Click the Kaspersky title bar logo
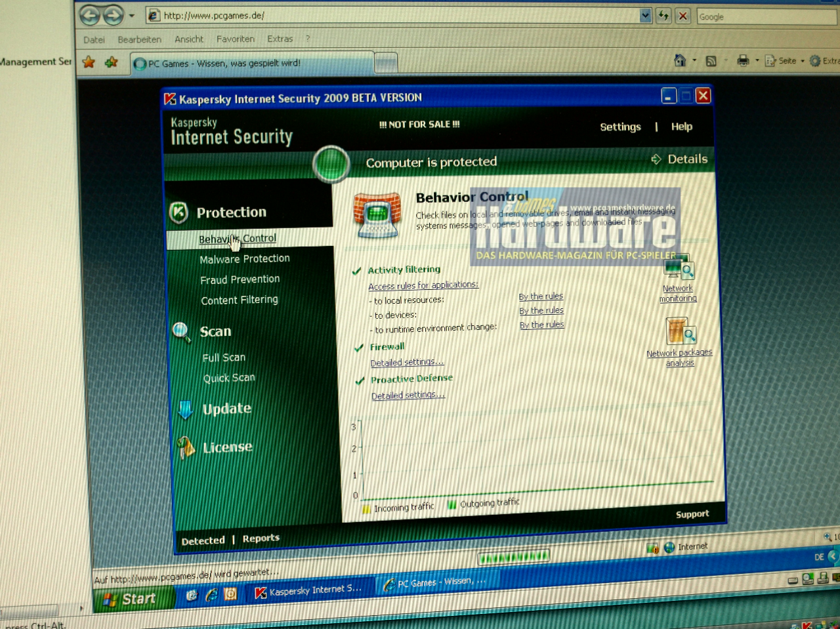840x629 pixels. click(170, 99)
